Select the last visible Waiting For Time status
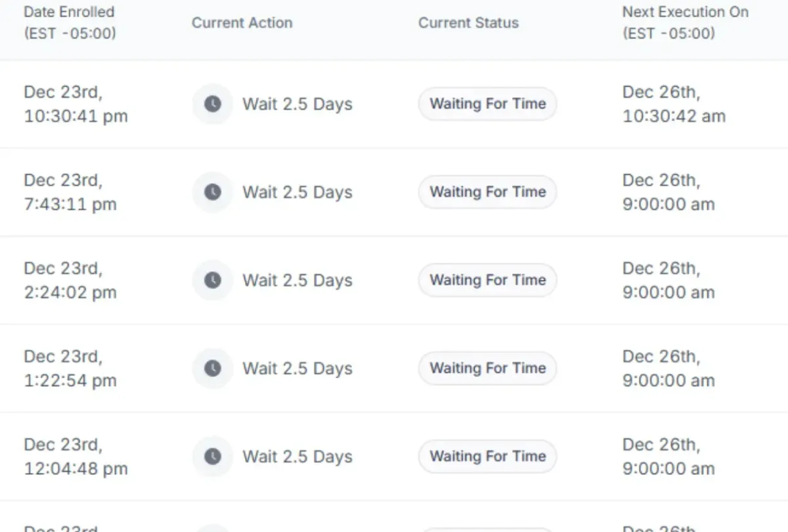Image resolution: width=788 pixels, height=532 pixels. [487, 456]
